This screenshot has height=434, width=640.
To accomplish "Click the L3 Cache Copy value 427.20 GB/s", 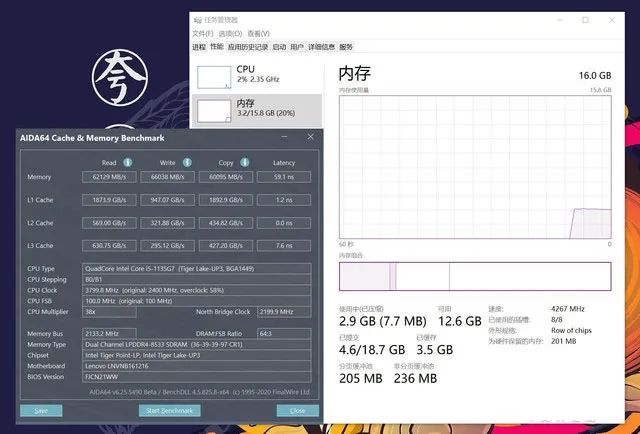I will pyautogui.click(x=226, y=245).
